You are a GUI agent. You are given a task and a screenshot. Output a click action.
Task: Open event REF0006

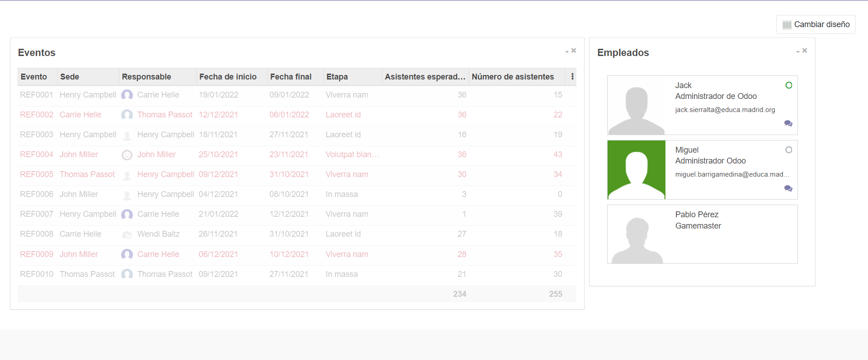[37, 194]
